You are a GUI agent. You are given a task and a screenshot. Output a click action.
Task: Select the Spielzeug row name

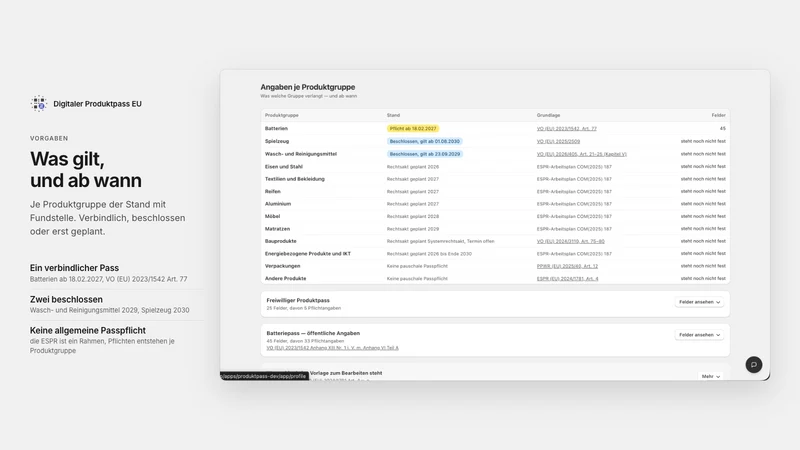point(277,141)
